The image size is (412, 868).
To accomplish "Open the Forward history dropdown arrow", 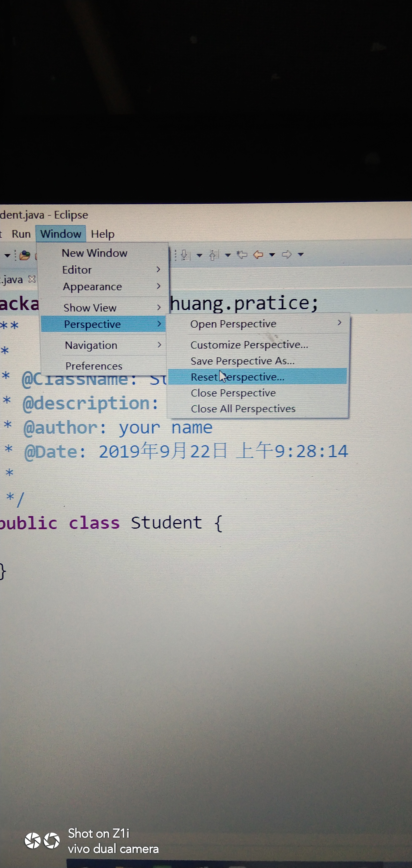I will click(x=301, y=254).
